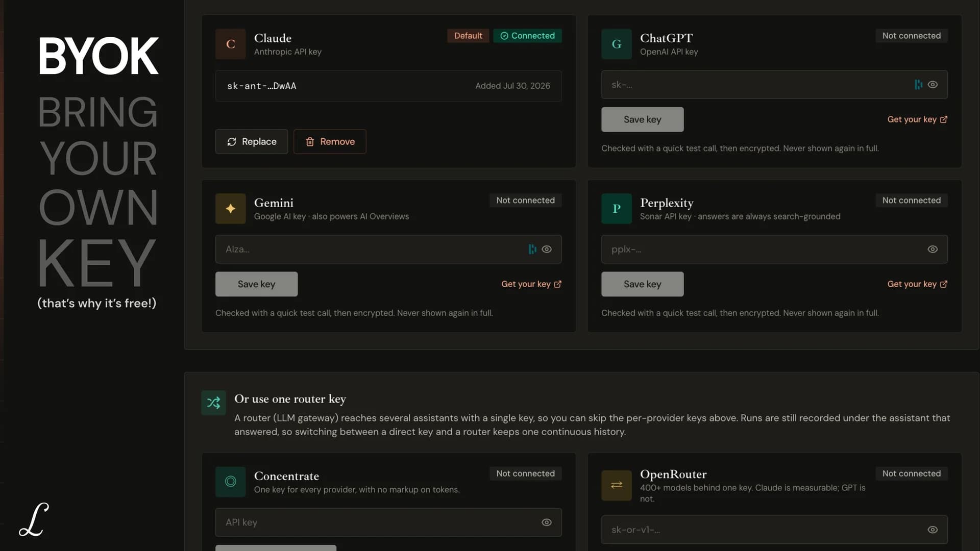980x551 pixels.
Task: Click the OpenRouter arrows logo icon
Action: [x=617, y=485]
